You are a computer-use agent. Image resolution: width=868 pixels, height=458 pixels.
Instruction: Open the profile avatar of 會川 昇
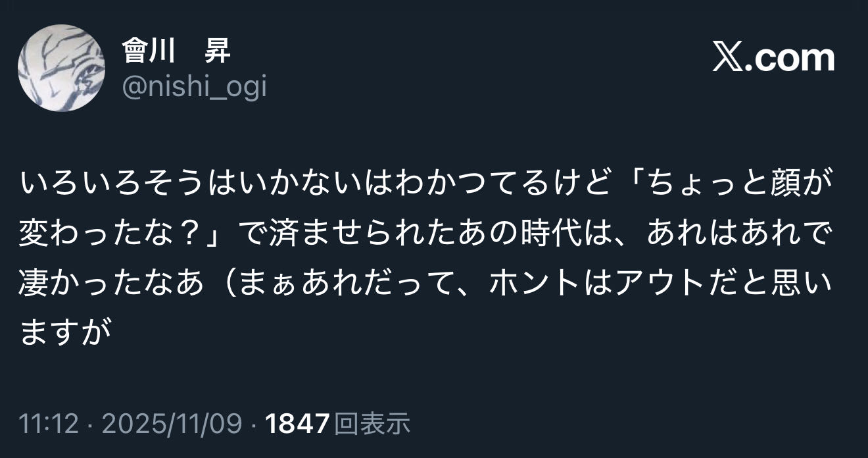pos(61,68)
